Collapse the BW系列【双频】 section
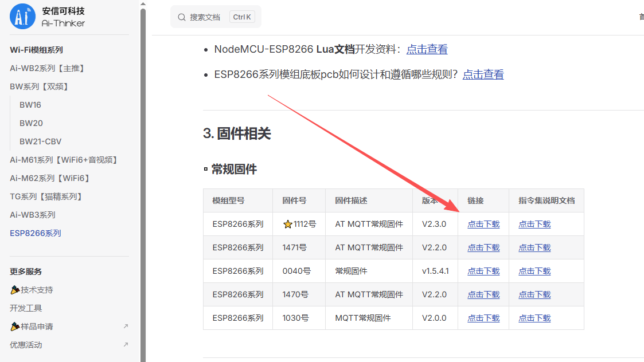644x362 pixels. (x=40, y=86)
